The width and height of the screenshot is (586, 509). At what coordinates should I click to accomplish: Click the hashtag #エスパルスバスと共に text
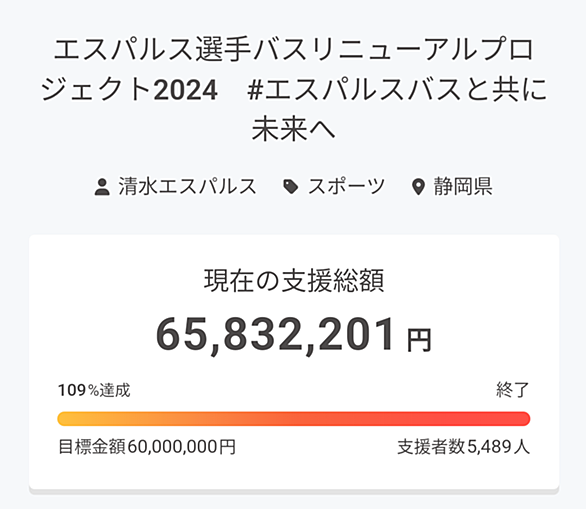(x=397, y=90)
